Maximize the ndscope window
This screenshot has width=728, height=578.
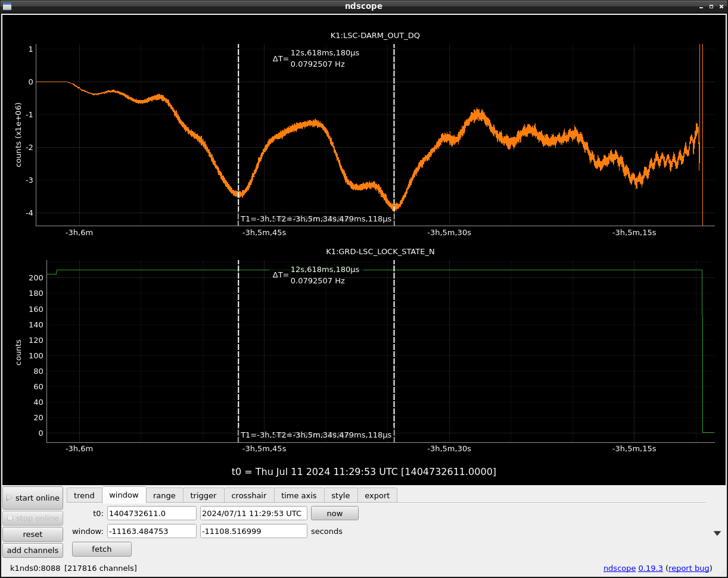pyautogui.click(x=711, y=6)
